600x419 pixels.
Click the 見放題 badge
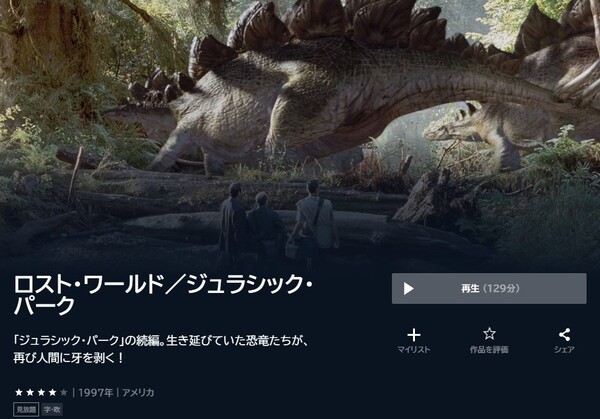click(26, 410)
